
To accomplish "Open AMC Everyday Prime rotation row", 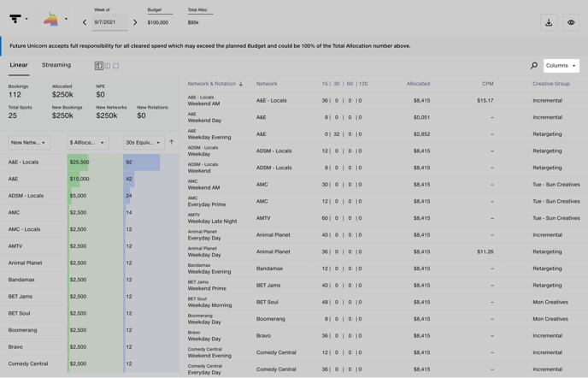I will point(384,201).
